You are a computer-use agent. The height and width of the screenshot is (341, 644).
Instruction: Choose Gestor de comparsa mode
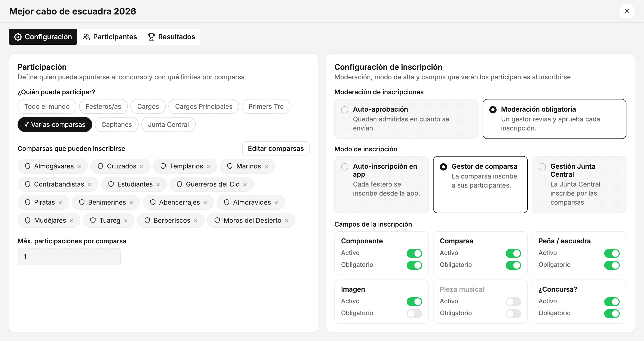click(480, 184)
